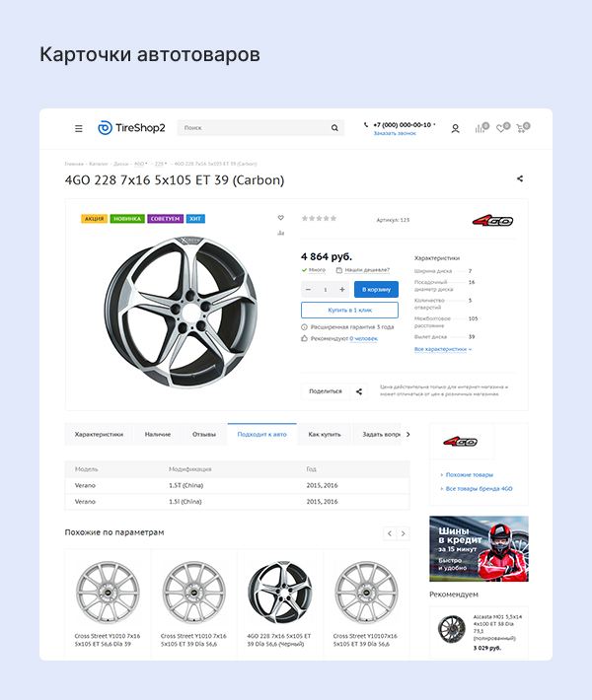Open the comparison chart icon in header
Viewport: 592px width, 700px height.
point(480,128)
